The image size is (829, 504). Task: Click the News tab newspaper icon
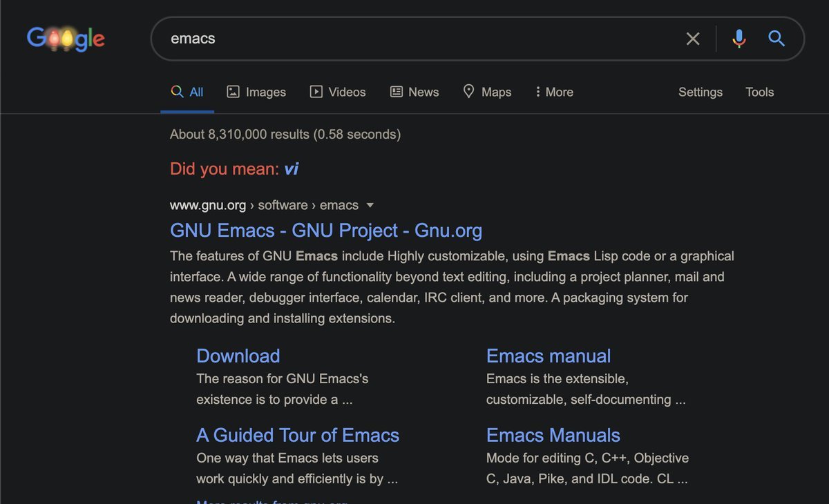(397, 92)
